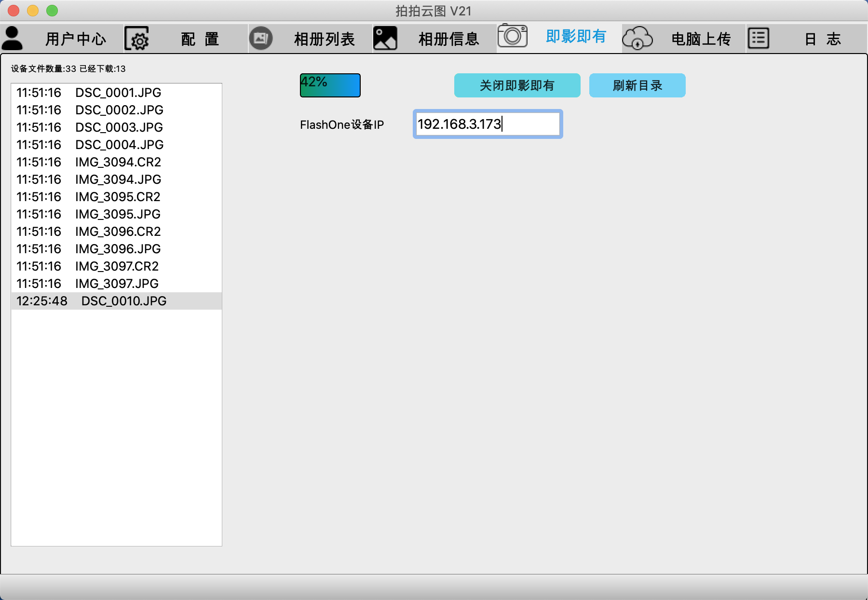Select the highlighted DSC_0010.JPG entry

[x=123, y=301]
